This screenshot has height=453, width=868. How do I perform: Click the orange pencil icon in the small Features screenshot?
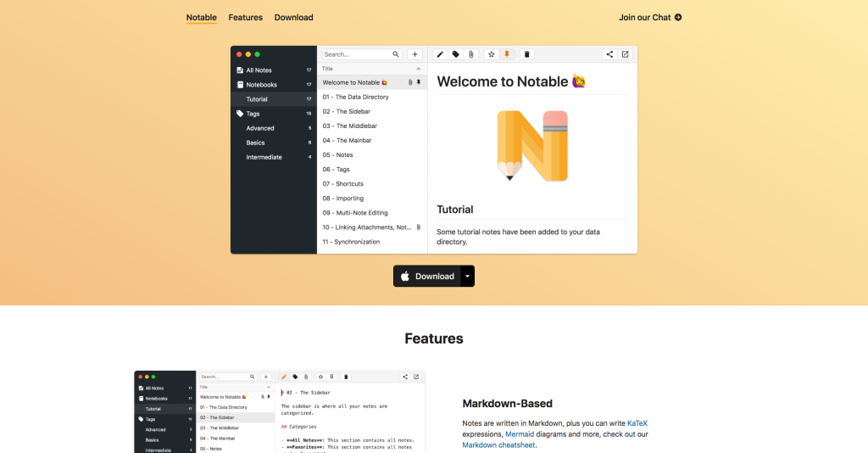click(284, 377)
